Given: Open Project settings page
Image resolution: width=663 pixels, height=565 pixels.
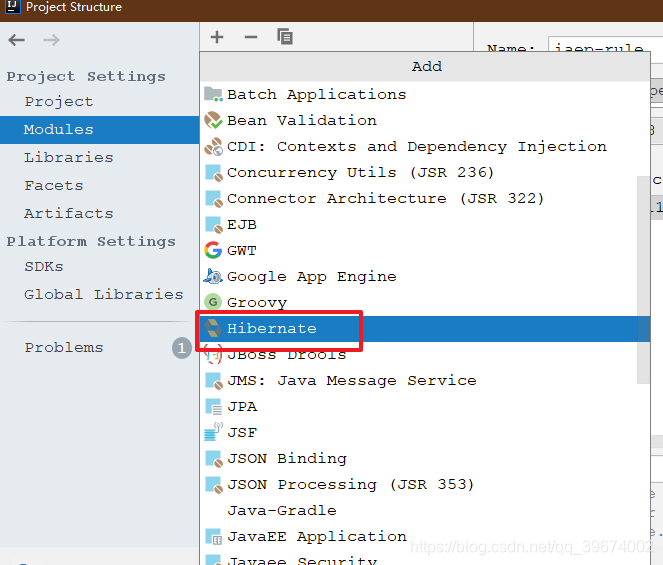Looking at the screenshot, I should 99,102.
